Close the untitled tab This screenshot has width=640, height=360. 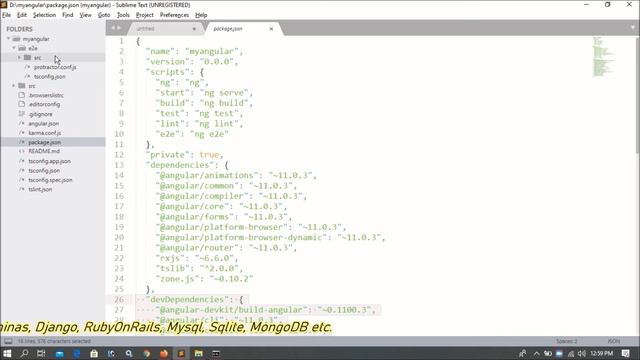pos(194,29)
